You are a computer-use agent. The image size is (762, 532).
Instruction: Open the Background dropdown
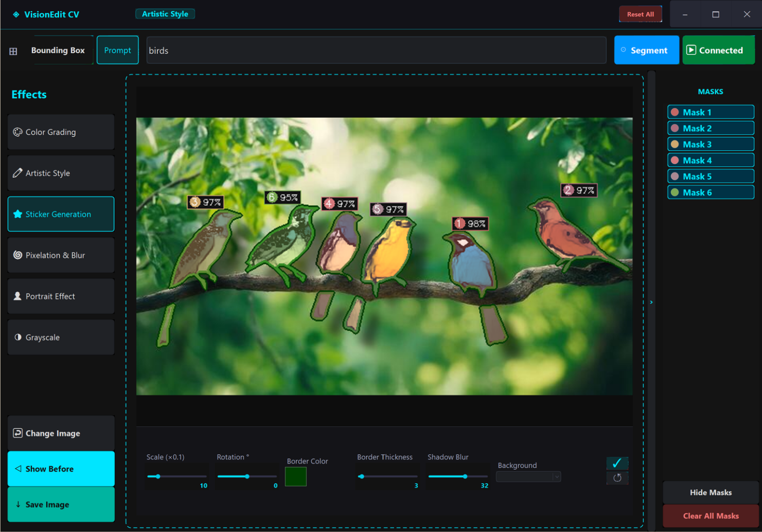click(528, 477)
